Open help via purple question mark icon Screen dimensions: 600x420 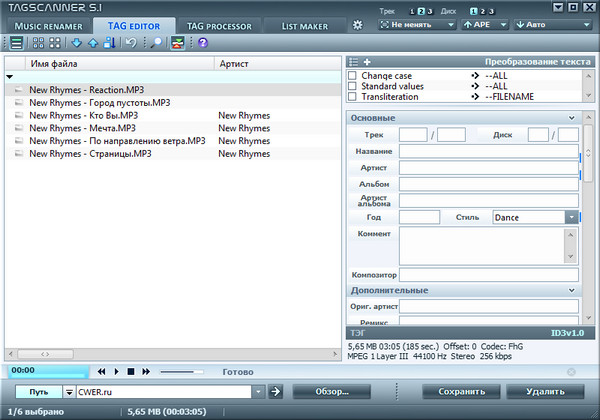pyautogui.click(x=203, y=43)
